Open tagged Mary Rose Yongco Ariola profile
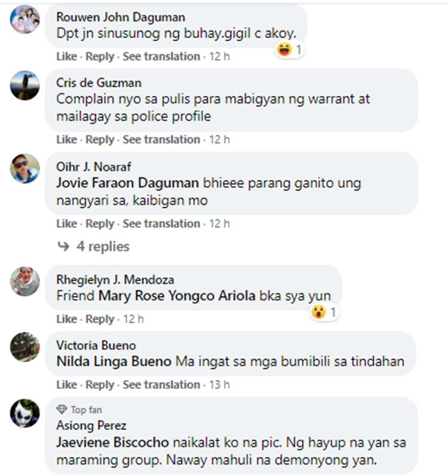This screenshot has height=476, width=448. [177, 295]
